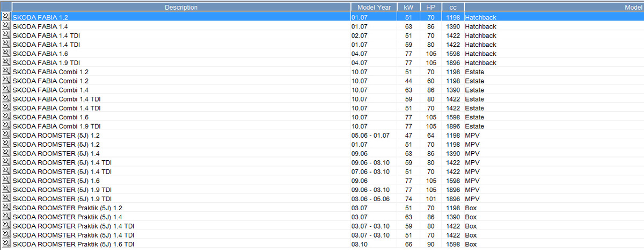Click magnifier icon for ROOMSTER (5J) 1.9 TDI 77 kW

pyautogui.click(x=5, y=190)
